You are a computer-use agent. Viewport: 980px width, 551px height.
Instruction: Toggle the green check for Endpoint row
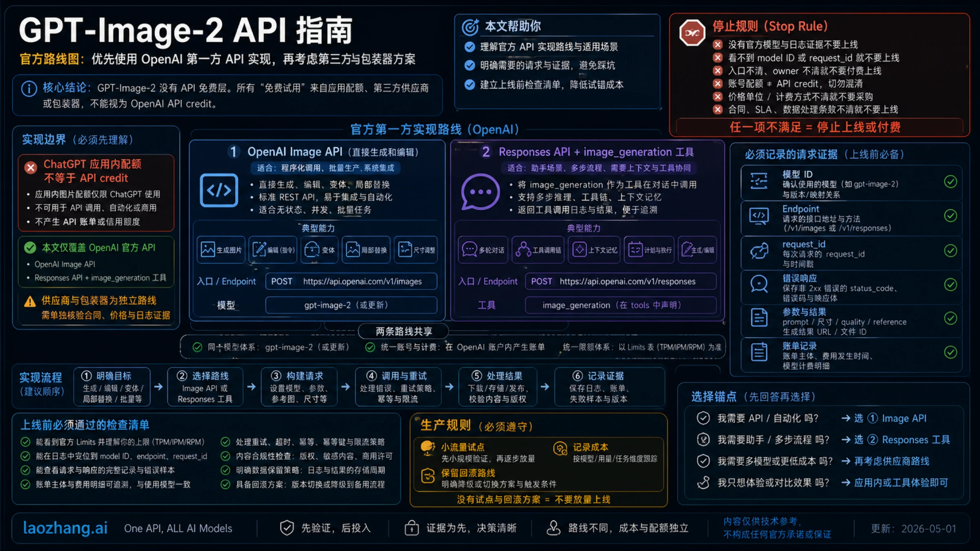[x=951, y=216]
